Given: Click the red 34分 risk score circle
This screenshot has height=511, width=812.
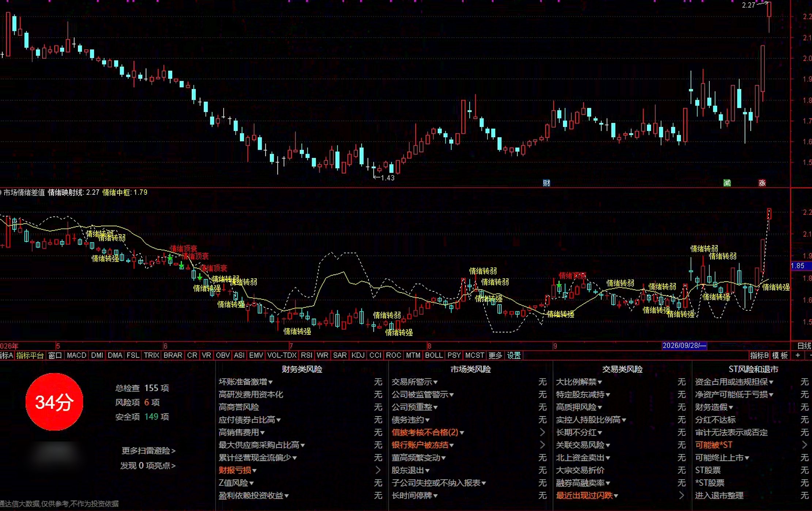Looking at the screenshot, I should point(54,402).
